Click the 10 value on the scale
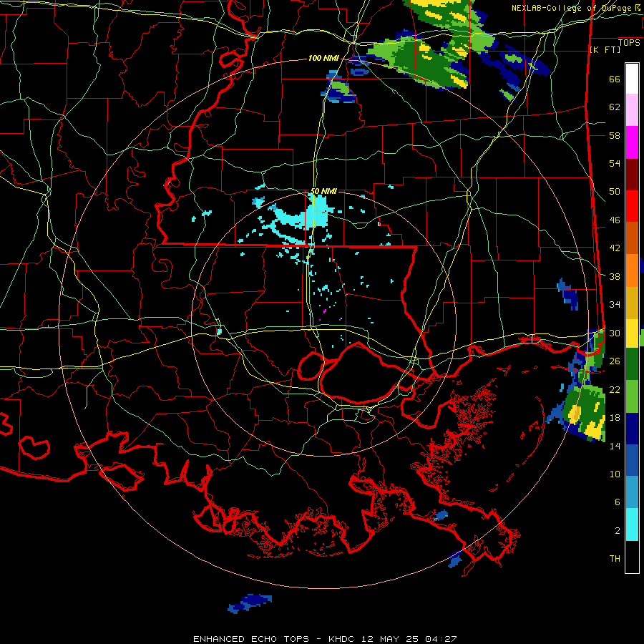Viewport: 644px width, 644px height. point(615,474)
